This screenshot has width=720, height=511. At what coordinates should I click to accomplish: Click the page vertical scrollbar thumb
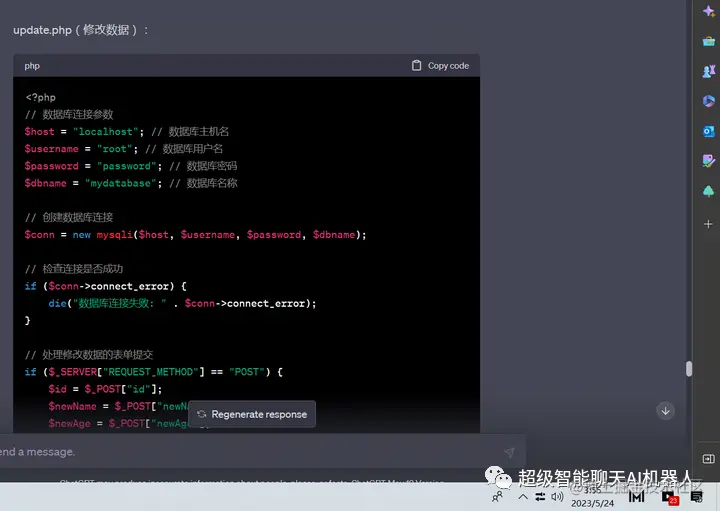click(689, 369)
